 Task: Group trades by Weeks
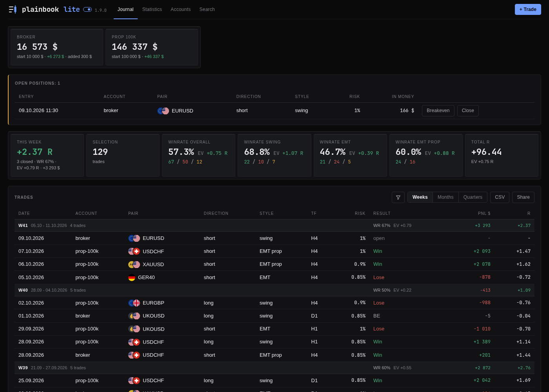tap(420, 197)
